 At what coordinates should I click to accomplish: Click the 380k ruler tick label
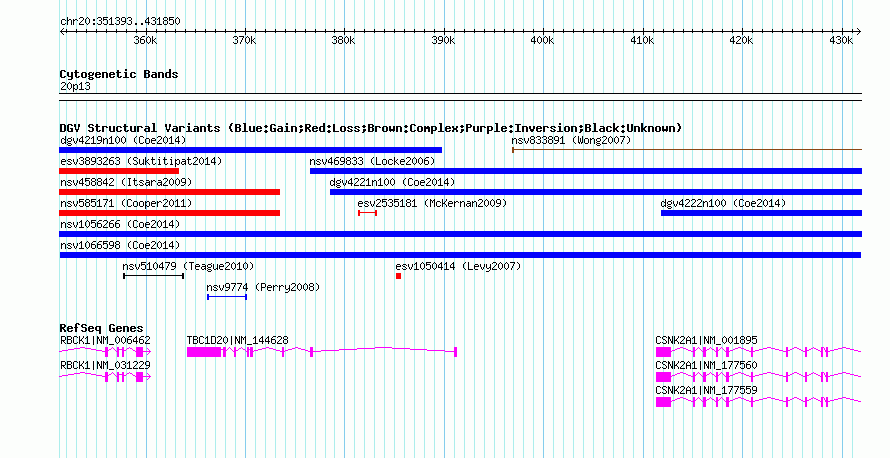tap(343, 40)
